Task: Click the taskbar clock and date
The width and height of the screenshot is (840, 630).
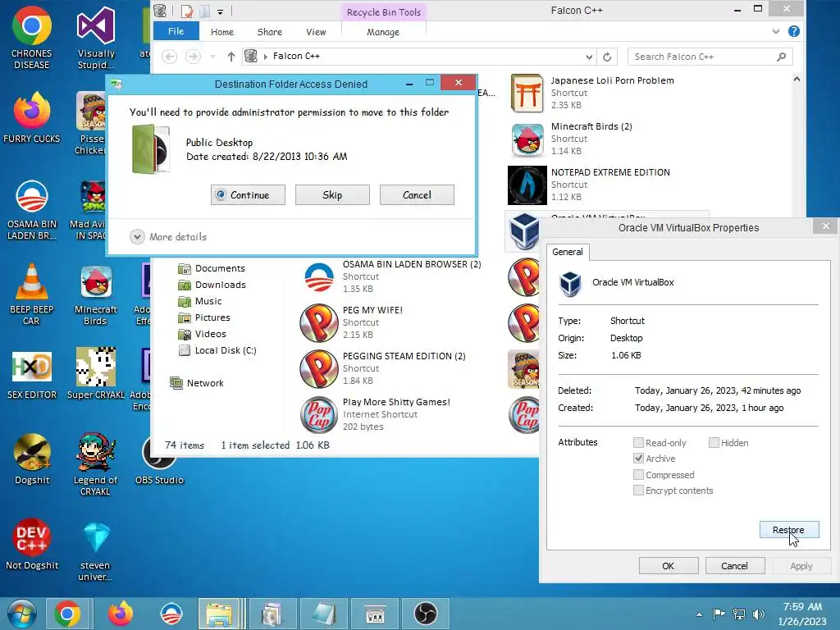Action: tap(802, 614)
